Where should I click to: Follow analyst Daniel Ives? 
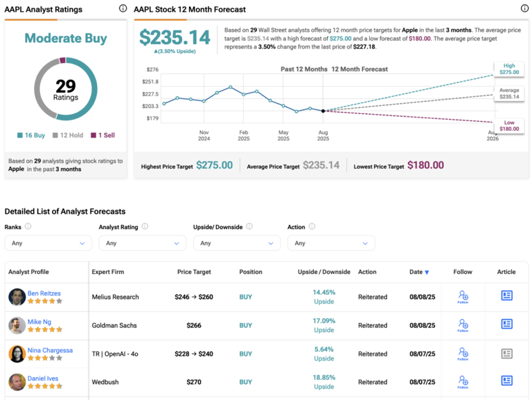coord(463,382)
